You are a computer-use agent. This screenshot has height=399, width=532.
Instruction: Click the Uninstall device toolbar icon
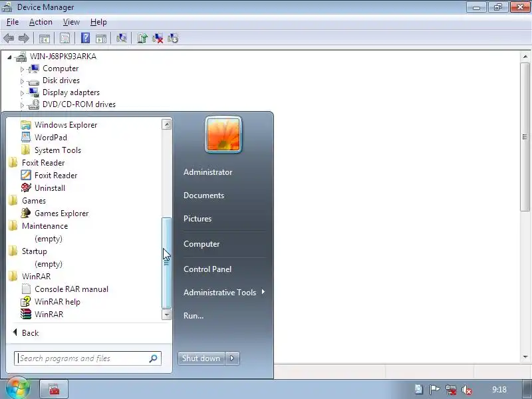click(158, 38)
